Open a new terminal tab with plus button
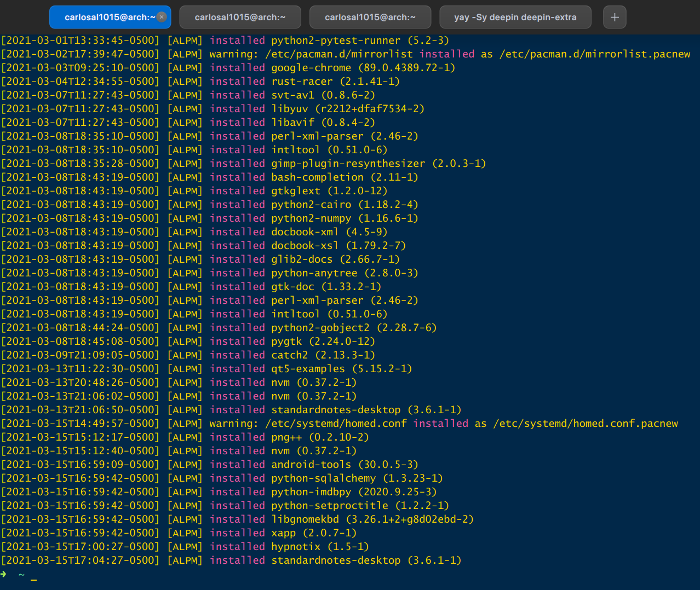The width and height of the screenshot is (700, 590). coord(615,17)
